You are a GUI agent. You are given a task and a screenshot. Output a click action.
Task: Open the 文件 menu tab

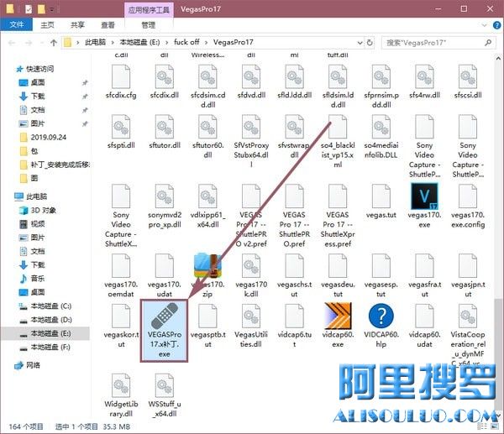(17, 24)
